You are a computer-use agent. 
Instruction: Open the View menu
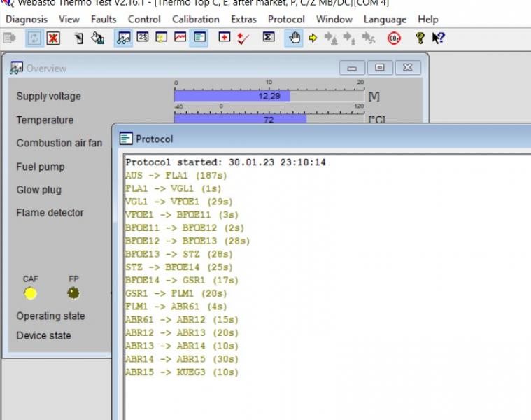tap(69, 20)
